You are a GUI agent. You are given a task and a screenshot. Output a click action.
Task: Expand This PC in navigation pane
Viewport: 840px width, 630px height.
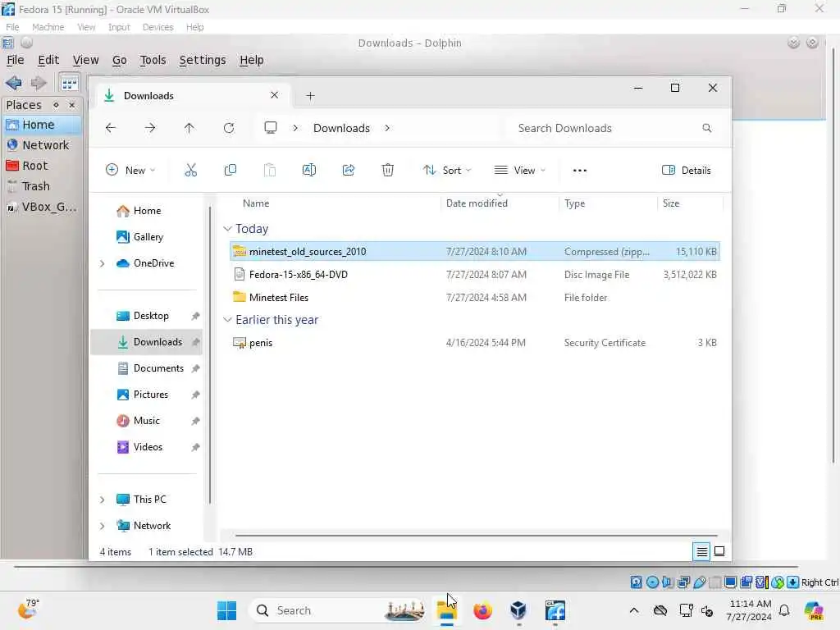coord(103,500)
